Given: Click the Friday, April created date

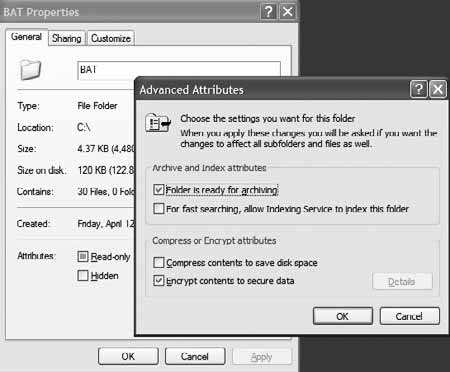Looking at the screenshot, I should pyautogui.click(x=106, y=224).
